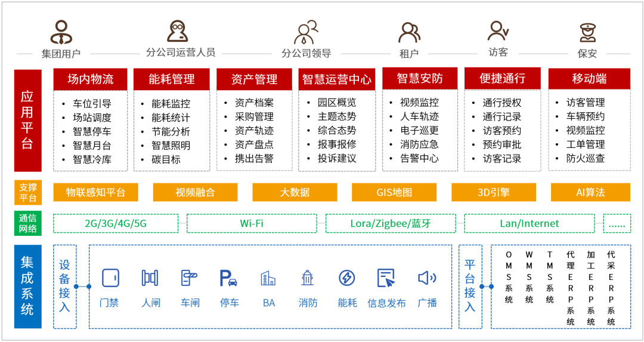This screenshot has width=644, height=342.
Task: Select the 人闸 pedestrian gate icon
Action: (150, 278)
